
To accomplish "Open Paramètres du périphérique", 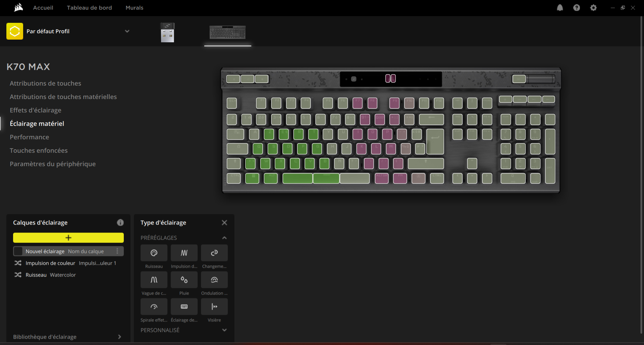I will click(53, 164).
